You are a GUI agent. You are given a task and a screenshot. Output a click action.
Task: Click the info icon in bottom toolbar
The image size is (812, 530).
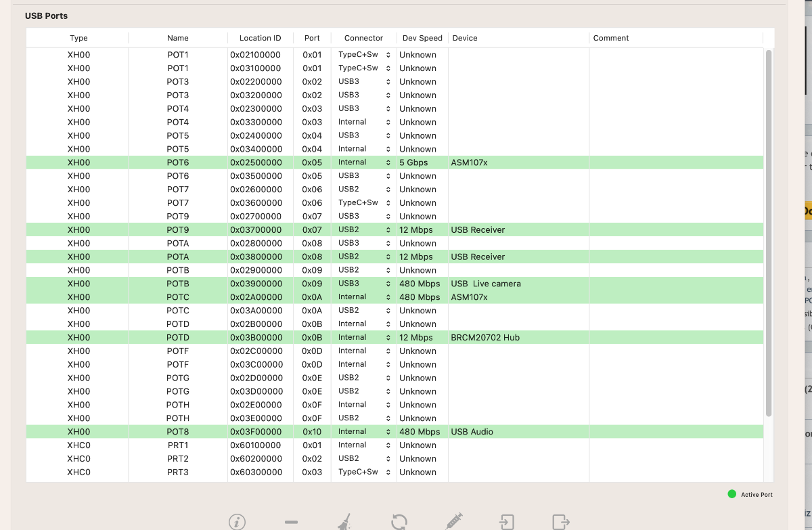coord(237,522)
